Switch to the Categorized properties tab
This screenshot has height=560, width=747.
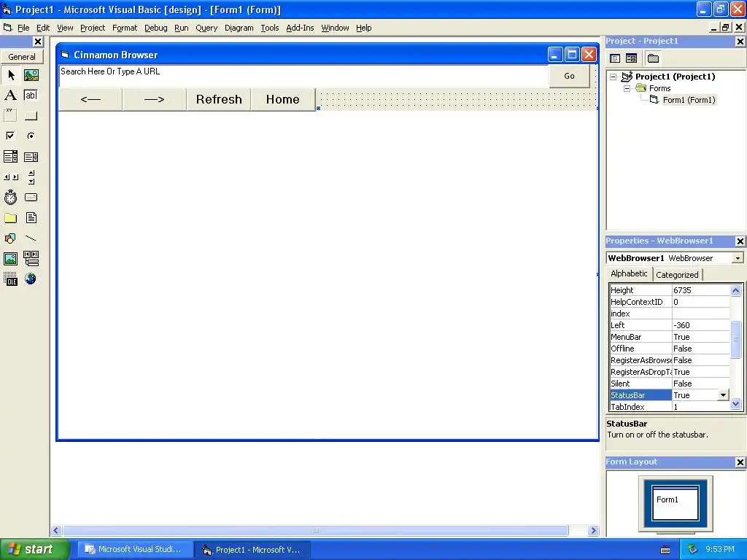pyautogui.click(x=677, y=275)
